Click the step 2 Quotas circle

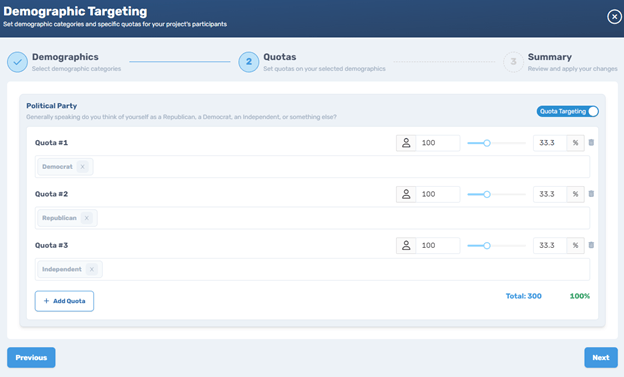(249, 62)
